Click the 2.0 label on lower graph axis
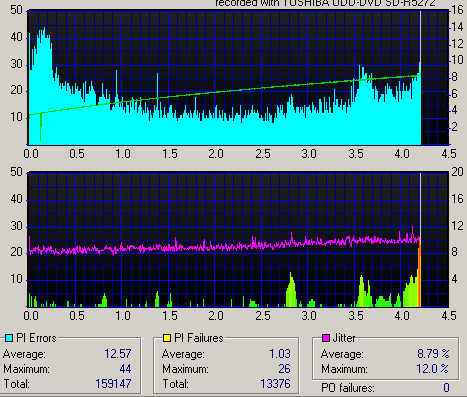The image size is (467, 397). point(216,315)
